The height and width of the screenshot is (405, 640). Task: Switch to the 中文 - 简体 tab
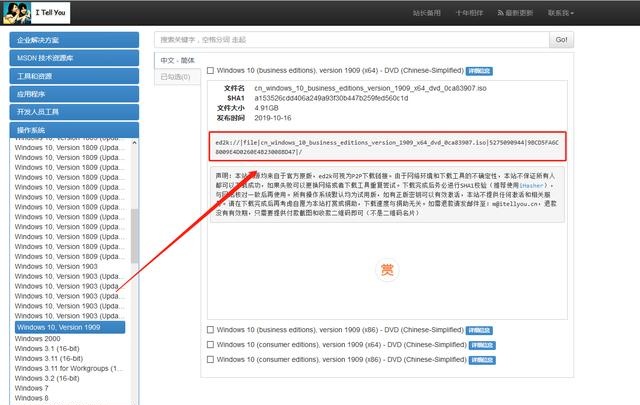pyautogui.click(x=178, y=60)
